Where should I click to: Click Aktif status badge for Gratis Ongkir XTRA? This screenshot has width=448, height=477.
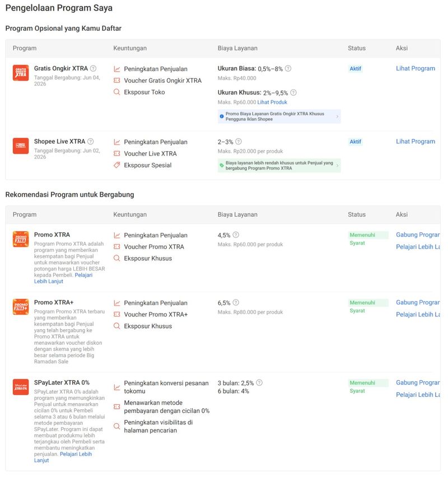(x=355, y=69)
